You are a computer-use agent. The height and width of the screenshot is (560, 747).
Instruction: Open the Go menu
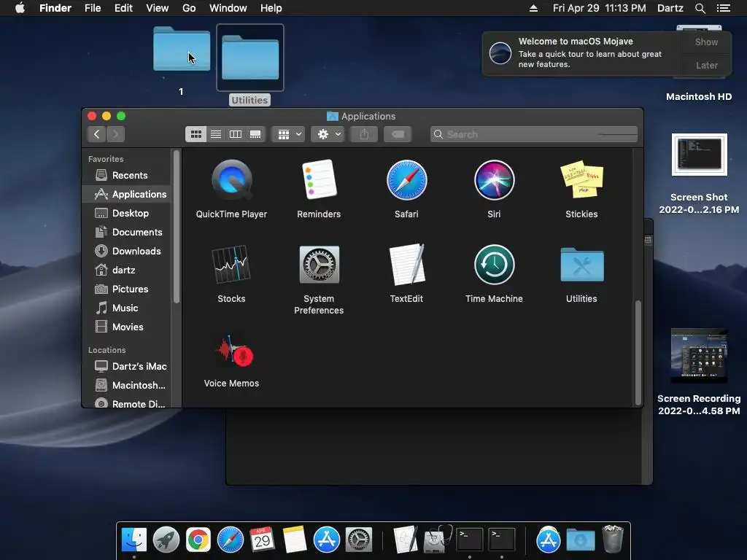[189, 8]
